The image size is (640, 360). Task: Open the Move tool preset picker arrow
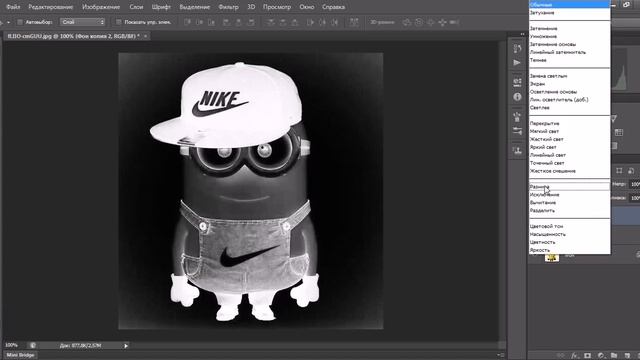coord(9,22)
